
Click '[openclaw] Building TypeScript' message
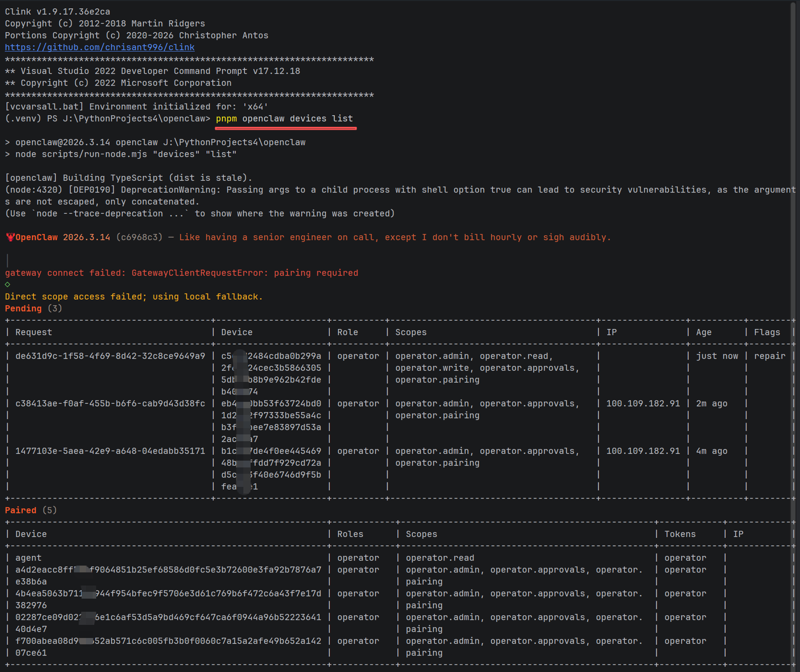pyautogui.click(x=129, y=178)
